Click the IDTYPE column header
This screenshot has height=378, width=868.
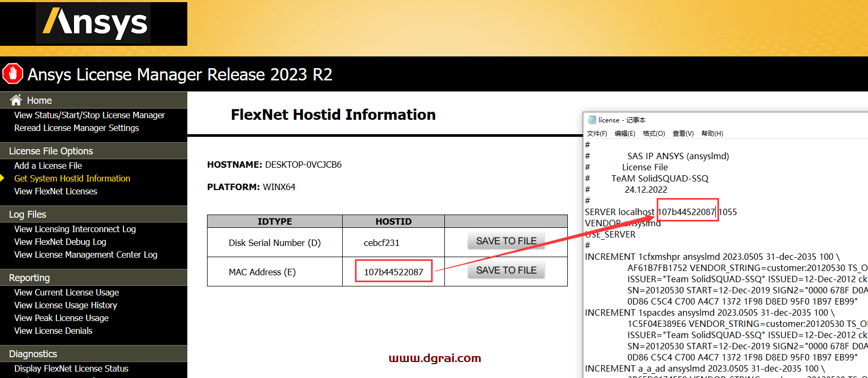coord(275,221)
